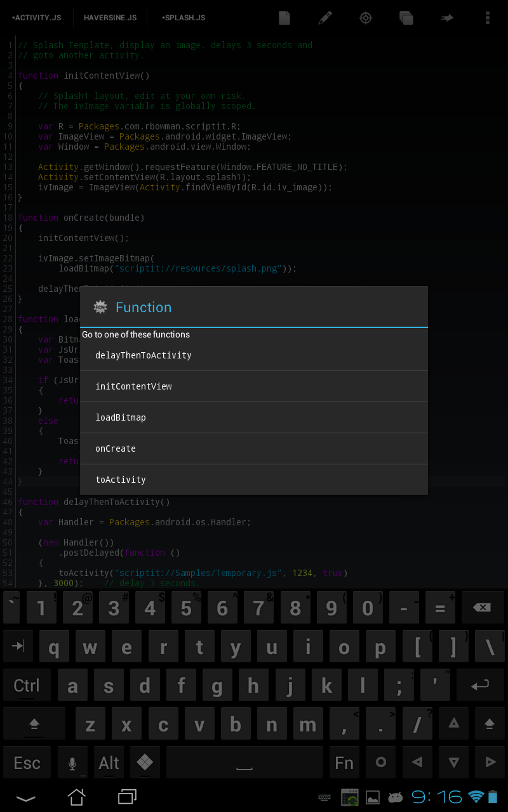
Task: Toggle the Shift key on keyboard
Action: coord(34,723)
